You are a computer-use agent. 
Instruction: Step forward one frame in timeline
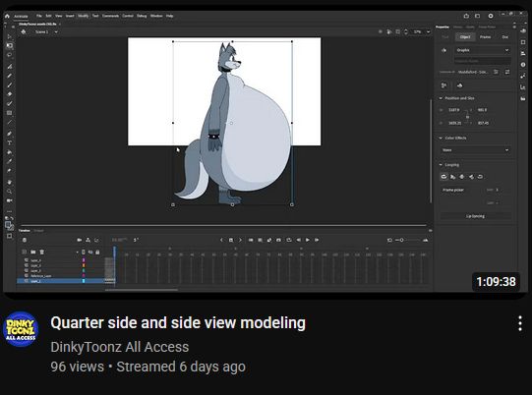click(x=317, y=240)
